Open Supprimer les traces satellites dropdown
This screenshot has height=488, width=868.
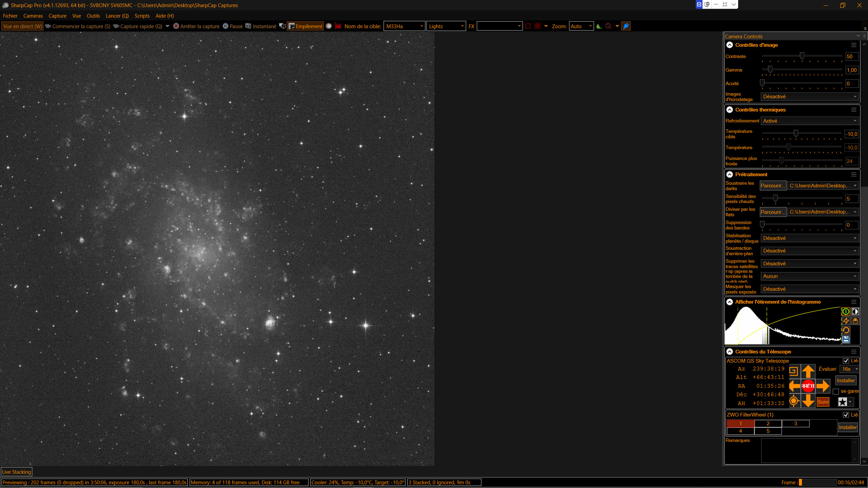pyautogui.click(x=810, y=264)
